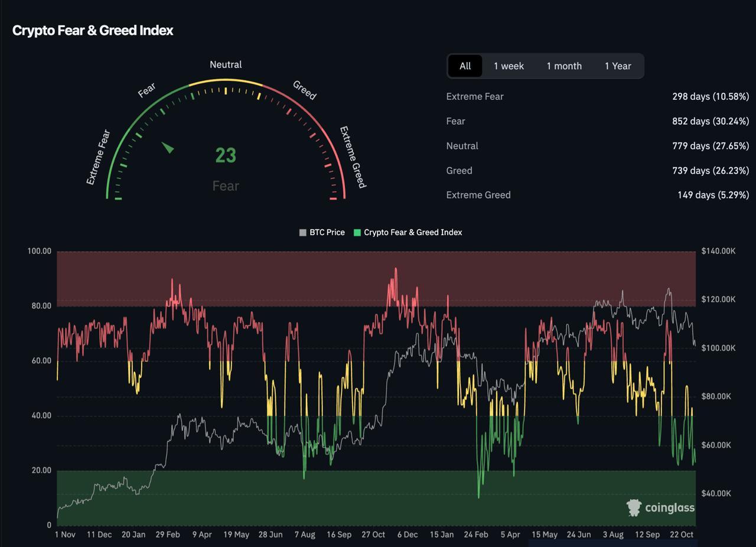This screenshot has width=756, height=547.
Task: Click the "1 Nov" date on x-axis
Action: pyautogui.click(x=65, y=535)
